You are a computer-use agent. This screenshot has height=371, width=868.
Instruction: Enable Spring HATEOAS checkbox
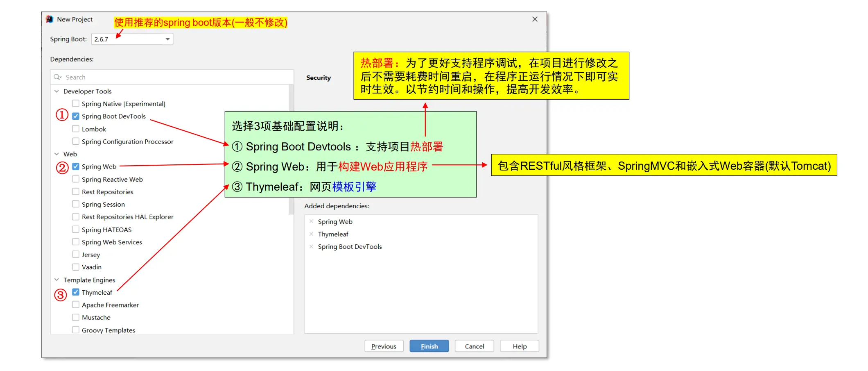pos(76,229)
